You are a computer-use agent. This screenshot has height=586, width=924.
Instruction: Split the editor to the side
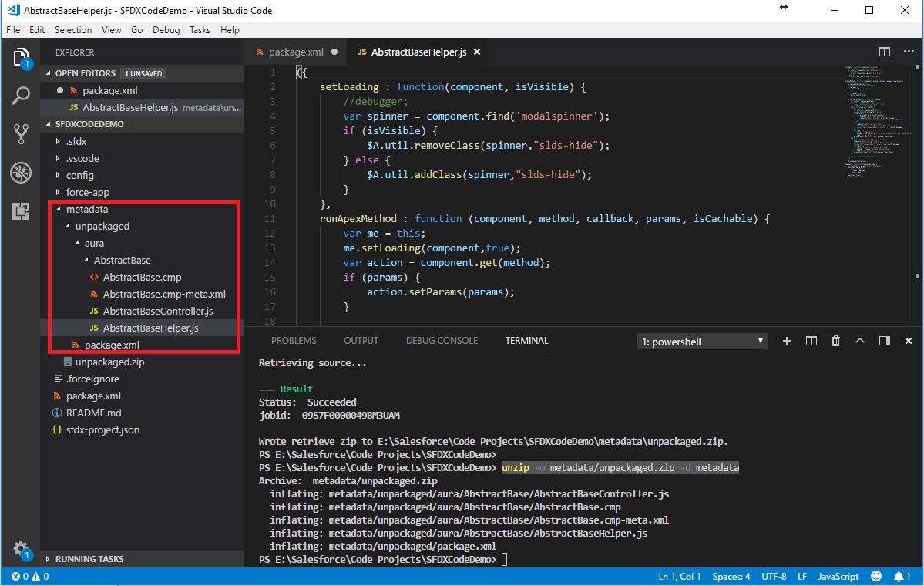tap(884, 52)
